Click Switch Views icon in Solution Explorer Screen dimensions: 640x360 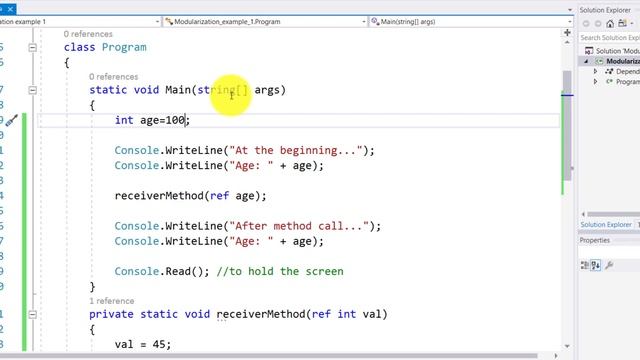(622, 23)
